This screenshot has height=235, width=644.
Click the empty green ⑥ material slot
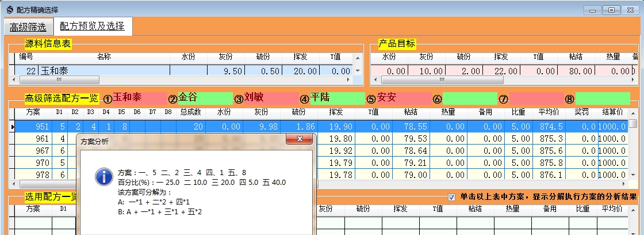470,98
